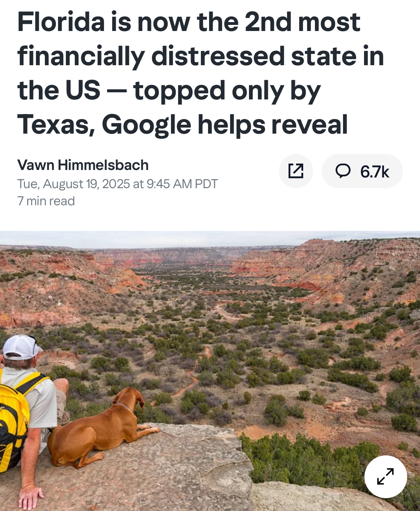Click the word Florida in the headline
This screenshot has width=420, height=511.
[61, 22]
